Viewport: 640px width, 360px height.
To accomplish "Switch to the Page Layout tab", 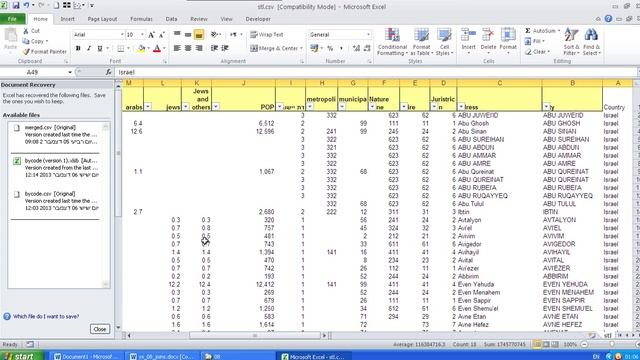I will 102,19.
